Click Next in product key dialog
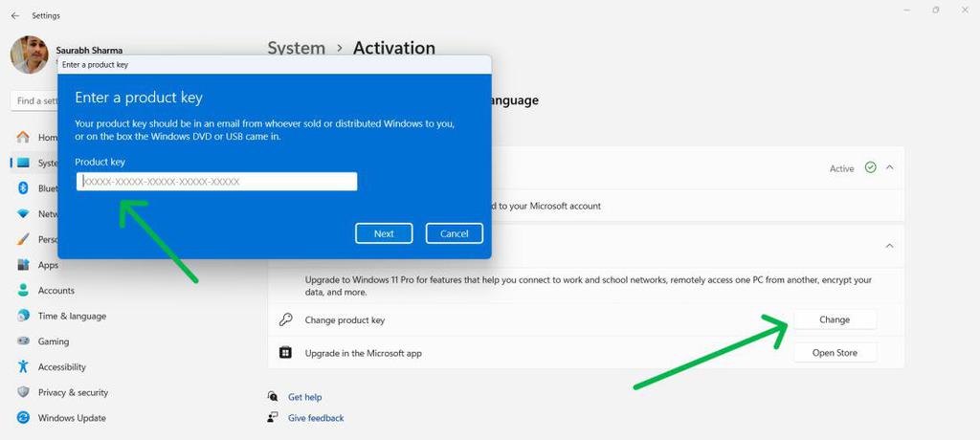 (x=384, y=233)
